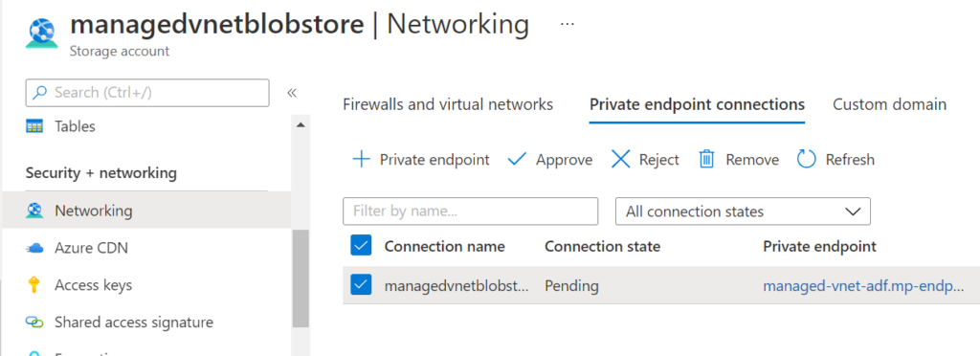Switch to the Custom domain tab
980x356 pixels.
pyautogui.click(x=889, y=104)
